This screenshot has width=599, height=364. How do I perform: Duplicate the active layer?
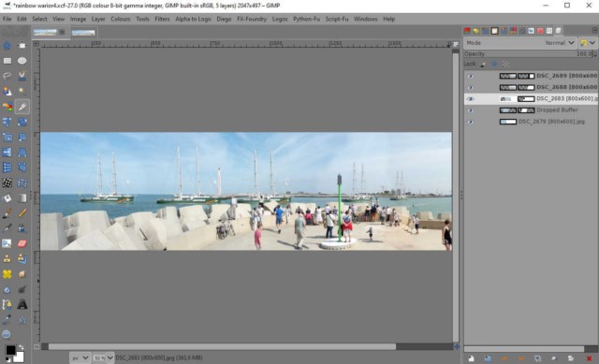tap(537, 358)
